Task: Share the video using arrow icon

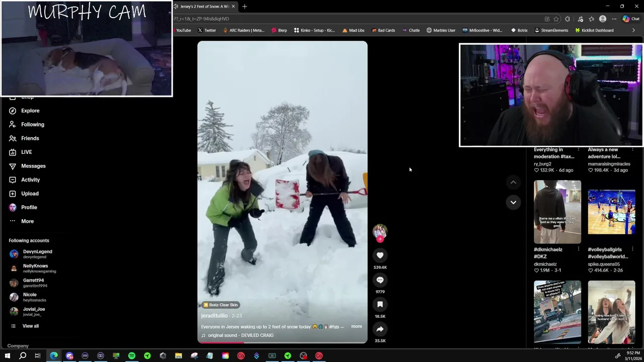Action: point(380,329)
